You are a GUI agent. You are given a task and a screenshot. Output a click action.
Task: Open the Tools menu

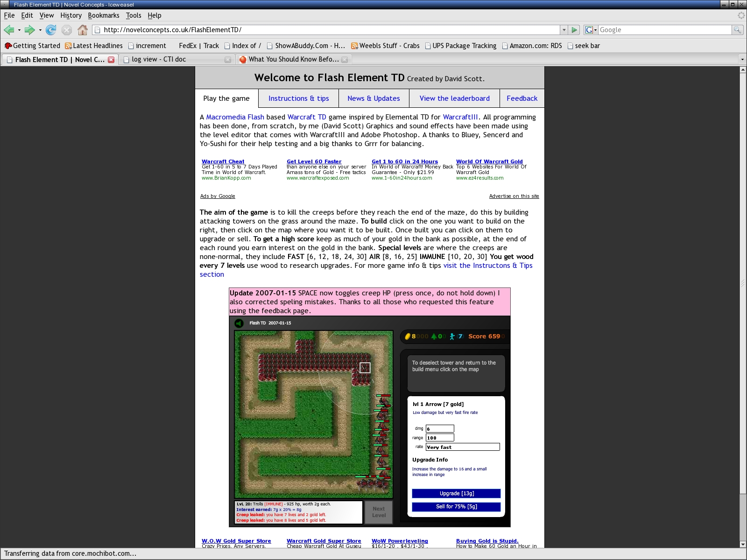tap(134, 15)
